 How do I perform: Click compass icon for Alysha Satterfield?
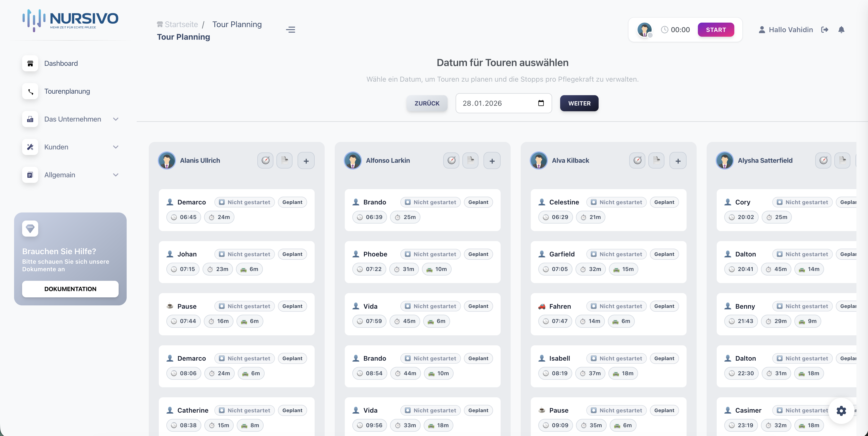click(823, 160)
